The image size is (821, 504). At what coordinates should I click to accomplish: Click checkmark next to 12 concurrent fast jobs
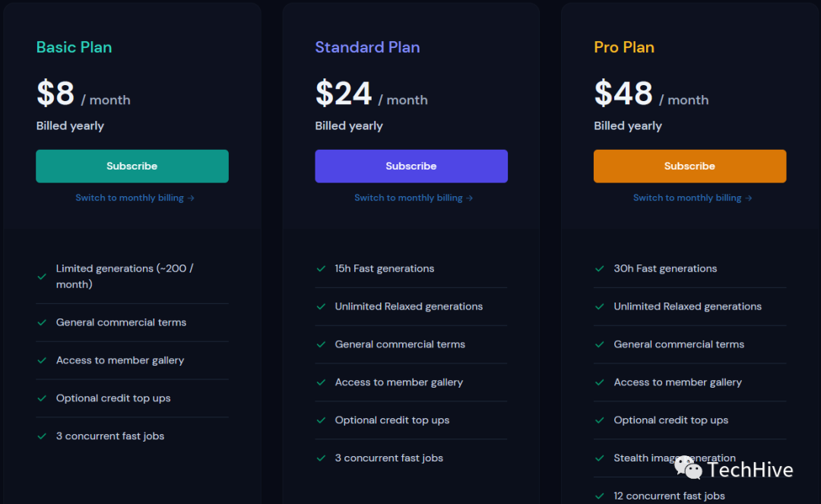coord(600,496)
